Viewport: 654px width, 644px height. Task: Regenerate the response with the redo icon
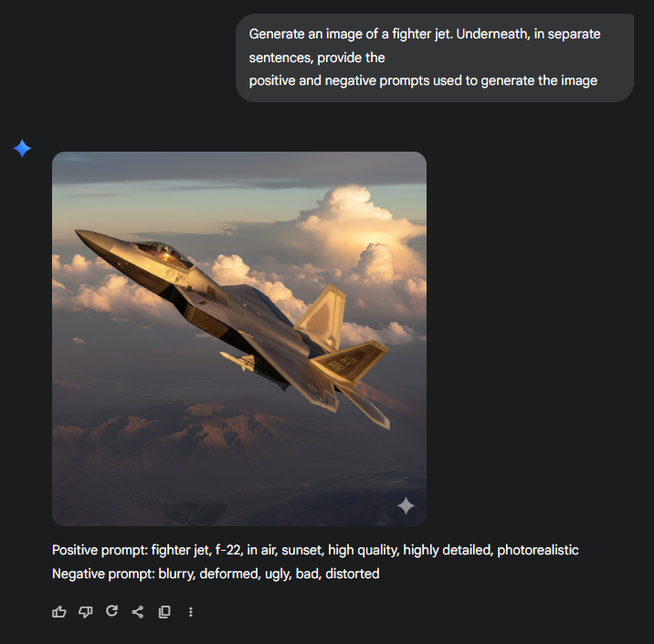tap(111, 611)
